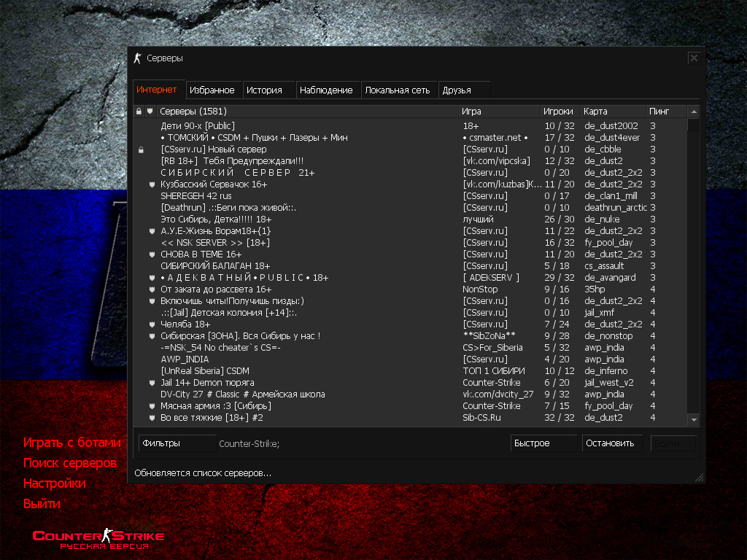
Task: Open the Избранное tab
Action: click(x=212, y=90)
